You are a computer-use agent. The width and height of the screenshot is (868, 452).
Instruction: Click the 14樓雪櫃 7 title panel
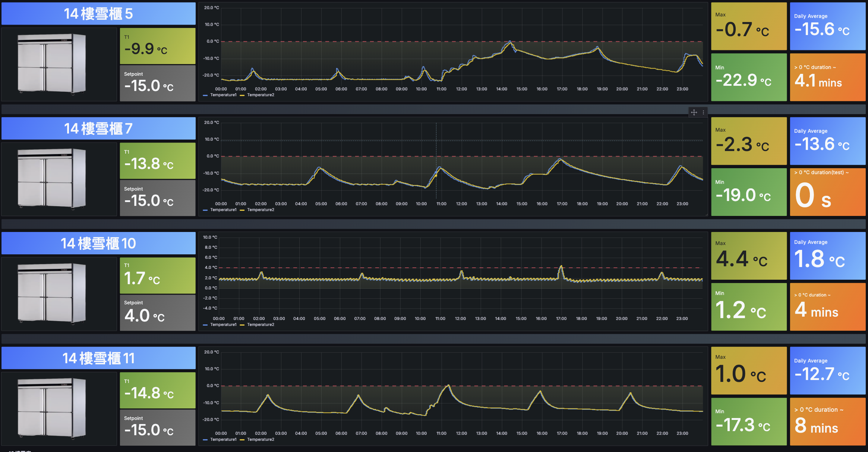click(x=98, y=129)
